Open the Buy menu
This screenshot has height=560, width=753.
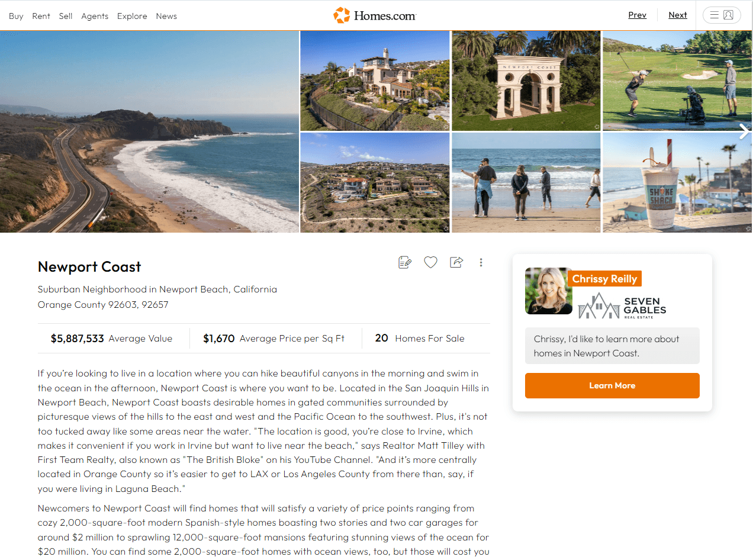[16, 16]
